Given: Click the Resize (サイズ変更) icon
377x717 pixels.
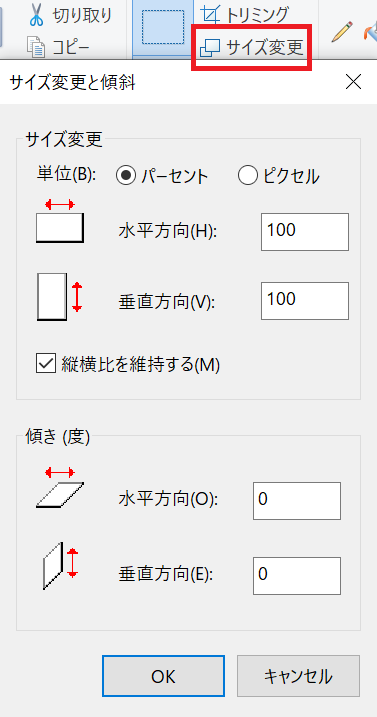Looking at the screenshot, I should click(x=210, y=48).
